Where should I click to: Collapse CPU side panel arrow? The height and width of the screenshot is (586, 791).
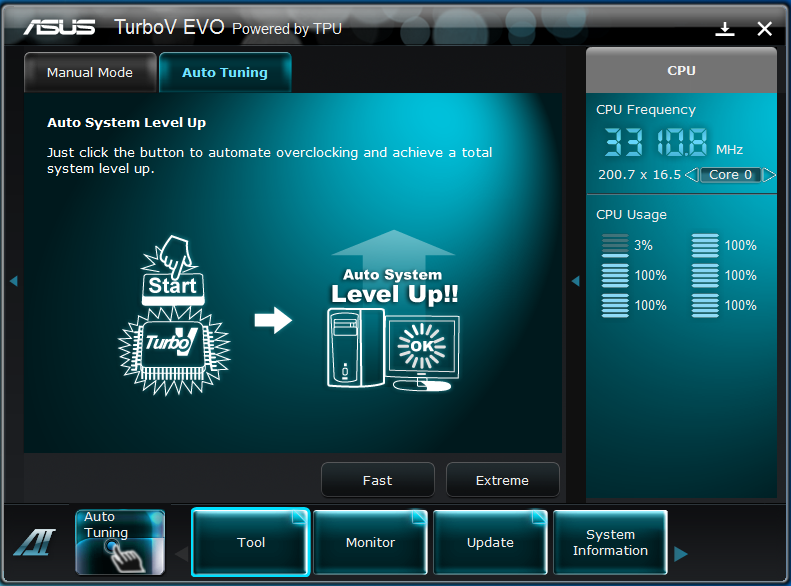click(x=576, y=281)
